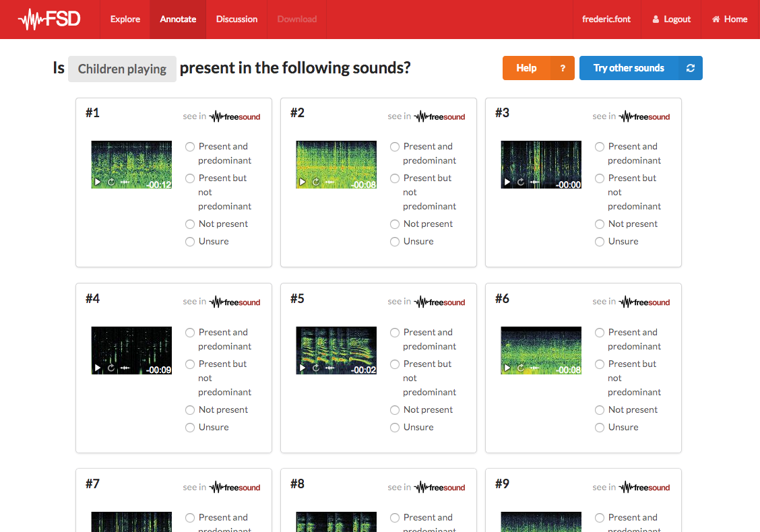Mark sound #4 as Present but not predominant
The width and height of the screenshot is (760, 532).
[x=190, y=364]
